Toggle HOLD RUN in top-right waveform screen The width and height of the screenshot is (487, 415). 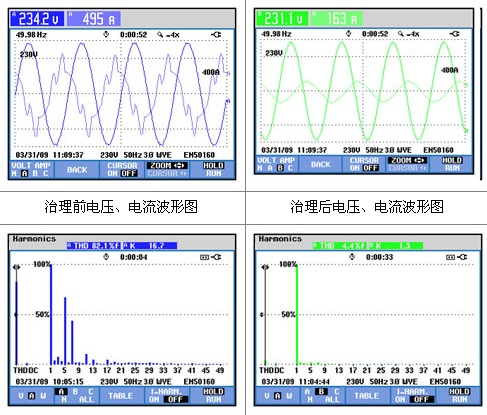[452, 164]
